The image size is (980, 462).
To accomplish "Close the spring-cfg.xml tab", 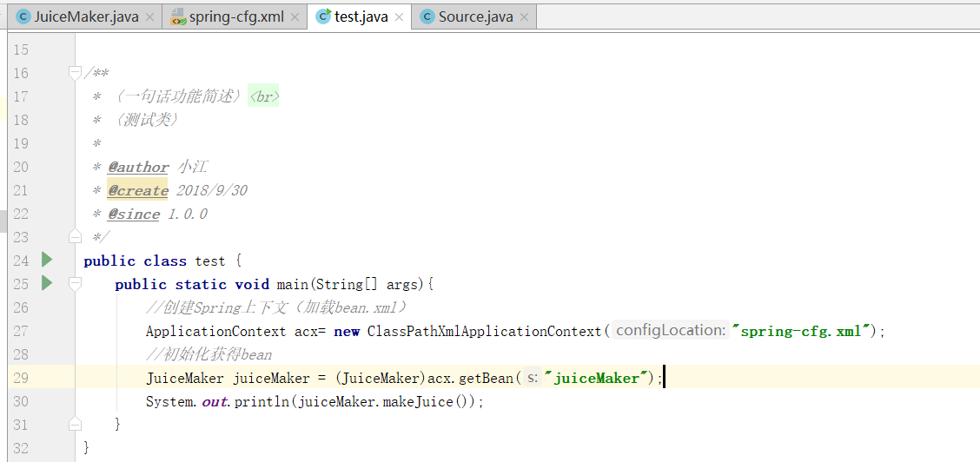I will (295, 17).
